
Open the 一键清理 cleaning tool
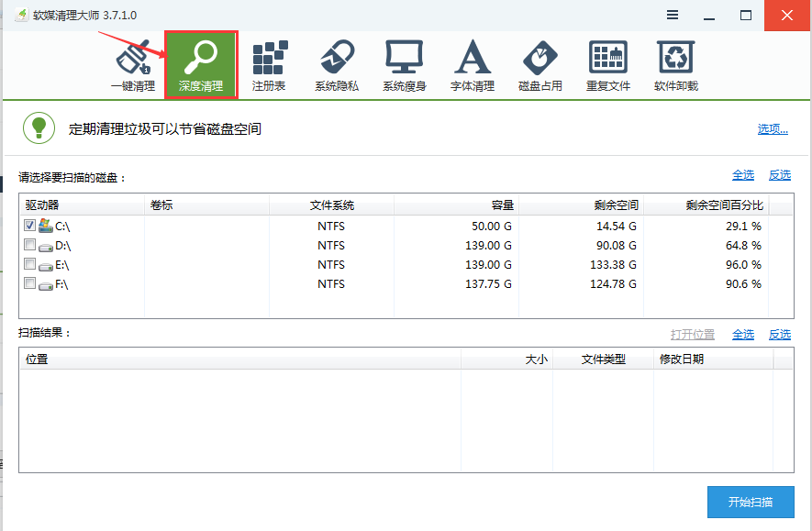pyautogui.click(x=134, y=64)
